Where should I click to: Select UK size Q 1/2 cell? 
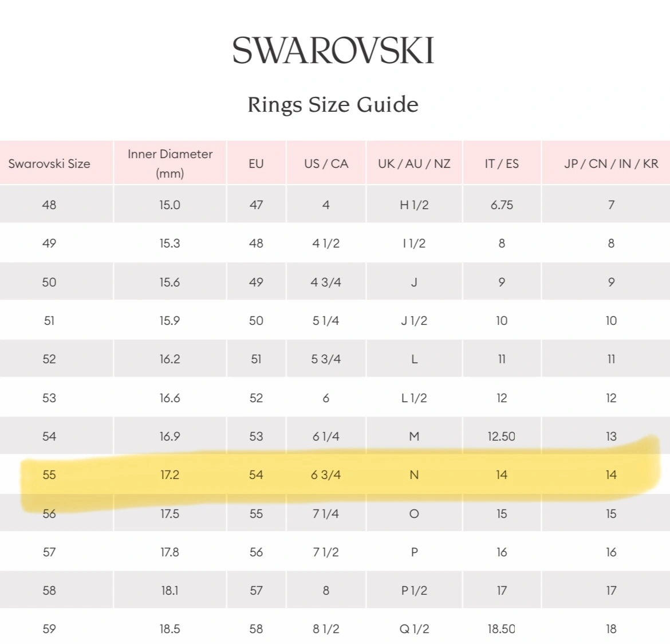coord(414,629)
